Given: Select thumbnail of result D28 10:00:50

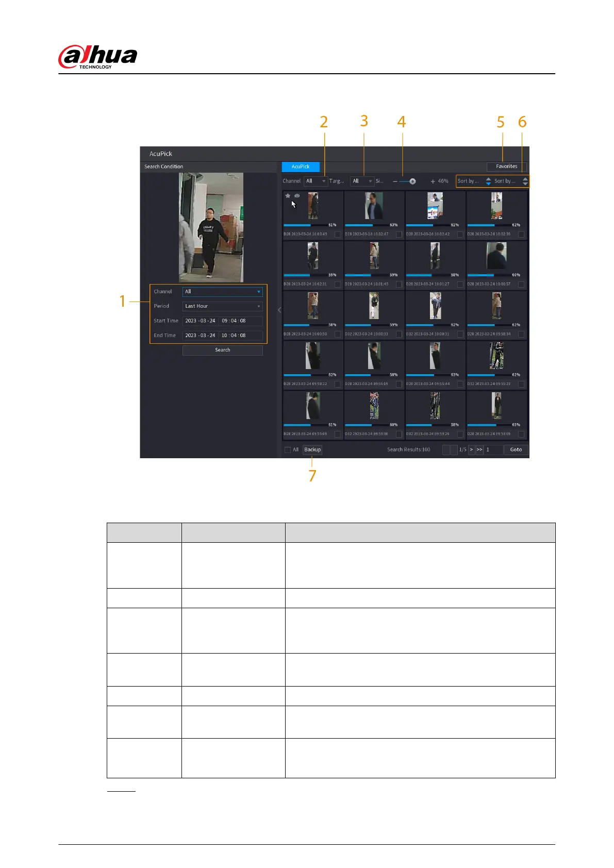Looking at the screenshot, I should coord(313,306).
